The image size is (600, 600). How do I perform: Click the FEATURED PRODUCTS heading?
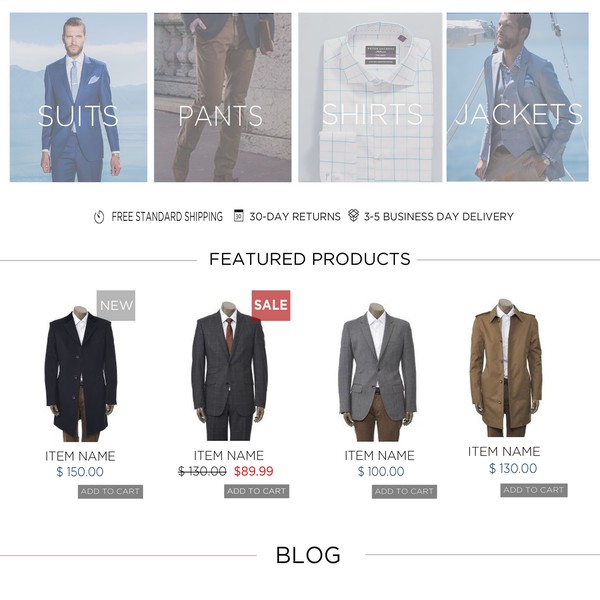click(310, 259)
